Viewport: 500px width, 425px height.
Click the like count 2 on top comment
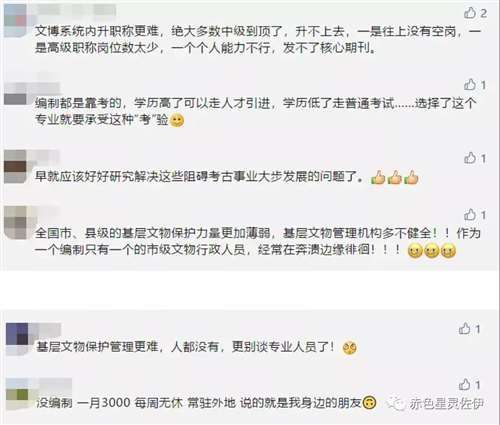coord(484,13)
